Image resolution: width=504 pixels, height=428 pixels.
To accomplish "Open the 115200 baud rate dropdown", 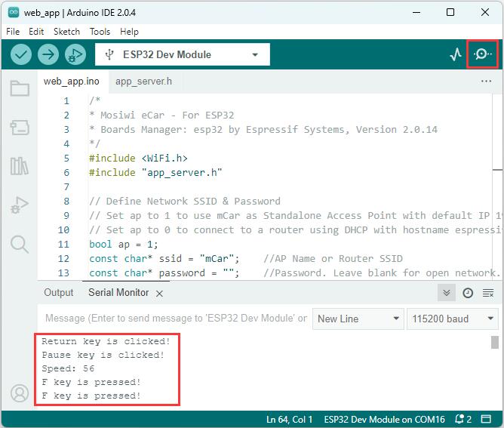I will tap(453, 319).
